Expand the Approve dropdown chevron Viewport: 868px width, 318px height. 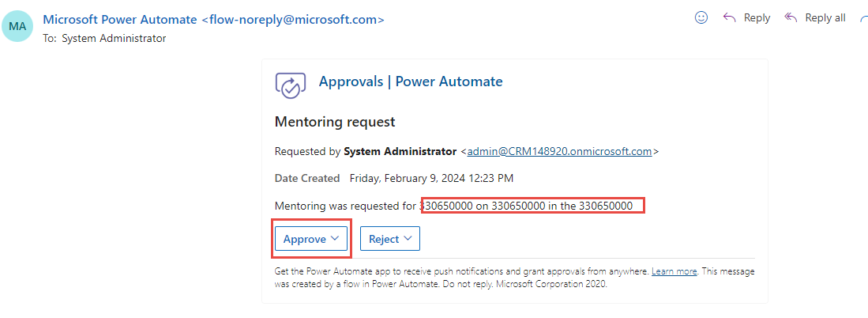(335, 238)
